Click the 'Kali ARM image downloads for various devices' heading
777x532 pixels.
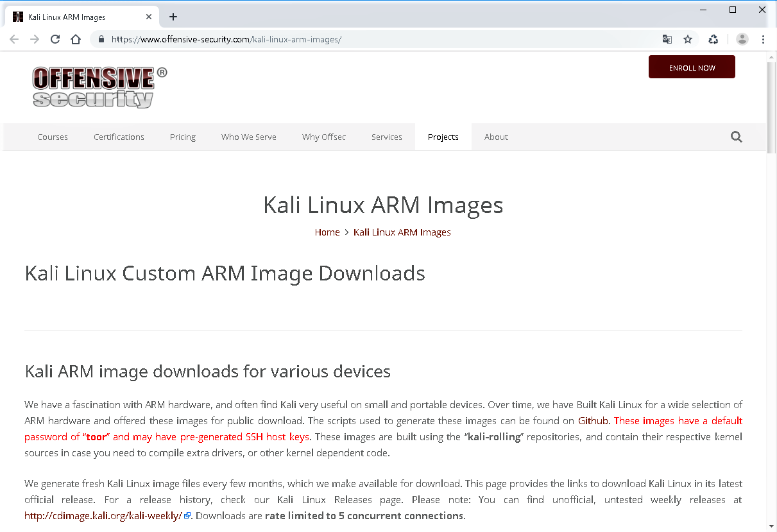[x=207, y=372]
